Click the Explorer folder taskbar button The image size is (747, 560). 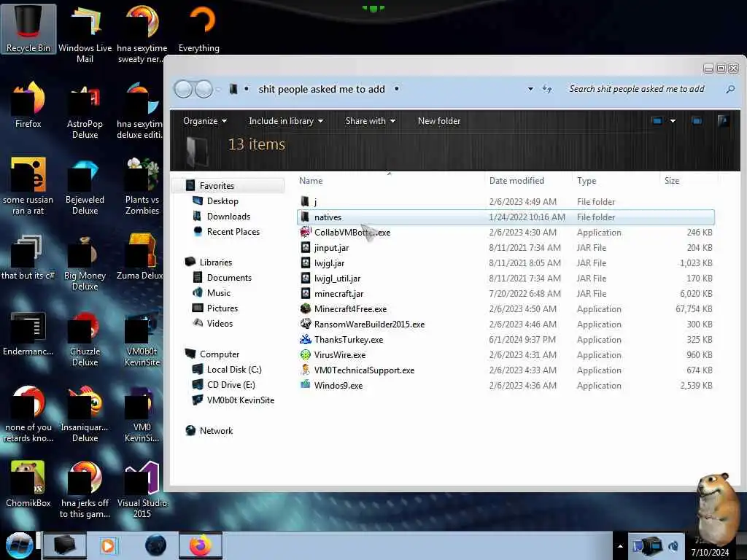pyautogui.click(x=65, y=545)
